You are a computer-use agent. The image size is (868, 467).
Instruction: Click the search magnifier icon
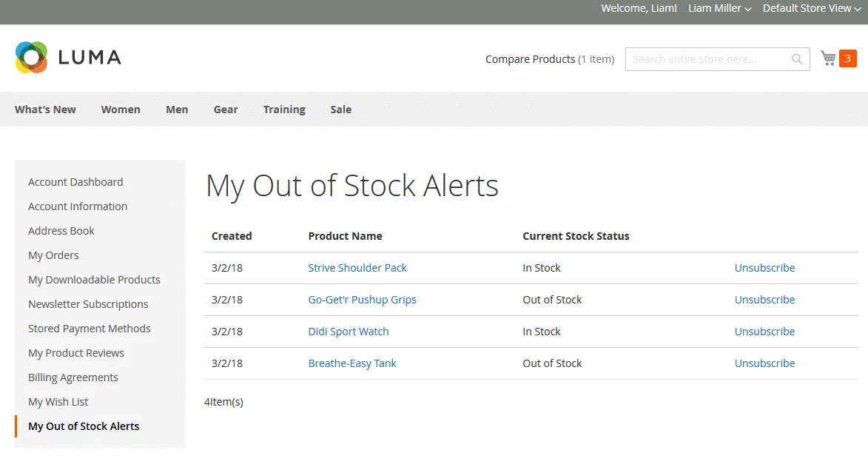point(797,59)
